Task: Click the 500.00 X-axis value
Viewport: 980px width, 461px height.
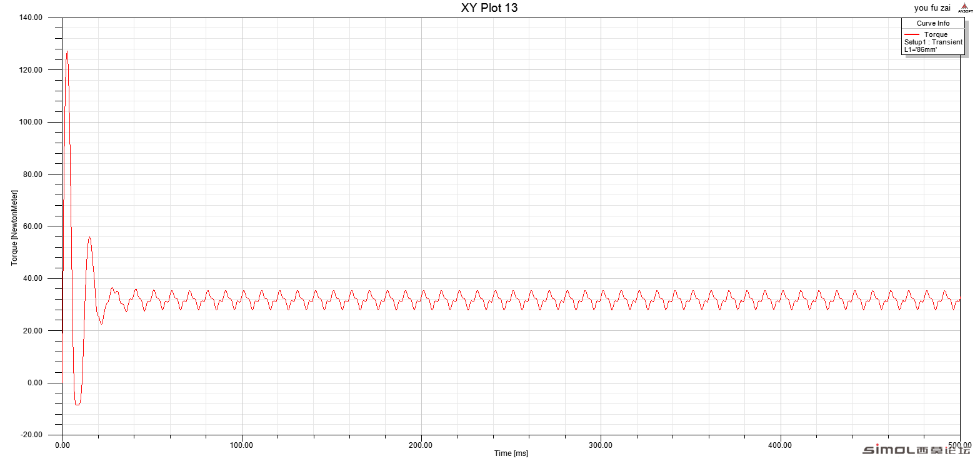Action: (959, 445)
